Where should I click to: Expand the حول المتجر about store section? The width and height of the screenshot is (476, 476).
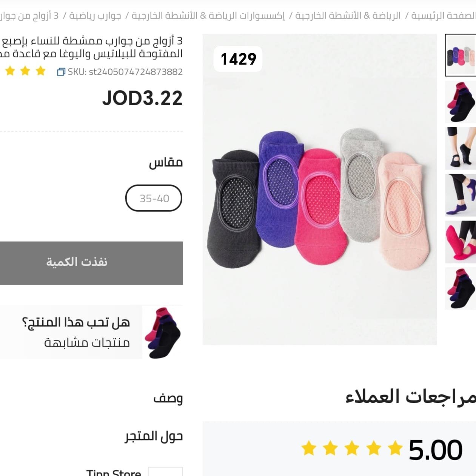(x=154, y=436)
